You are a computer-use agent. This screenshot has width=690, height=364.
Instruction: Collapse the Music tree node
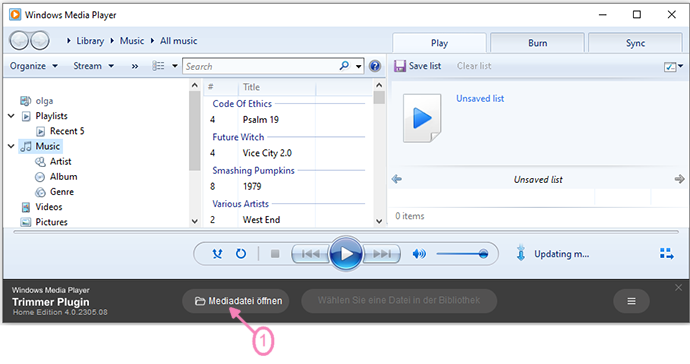coord(11,146)
